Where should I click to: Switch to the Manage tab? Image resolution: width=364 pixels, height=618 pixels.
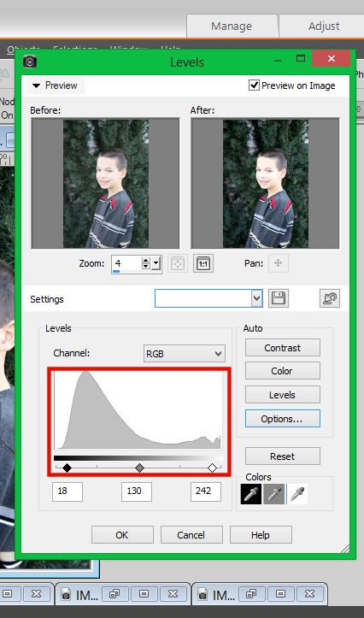click(x=232, y=26)
